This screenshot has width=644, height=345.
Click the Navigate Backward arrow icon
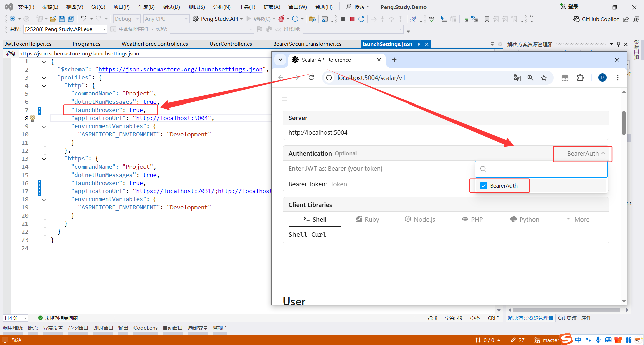pyautogui.click(x=13, y=19)
